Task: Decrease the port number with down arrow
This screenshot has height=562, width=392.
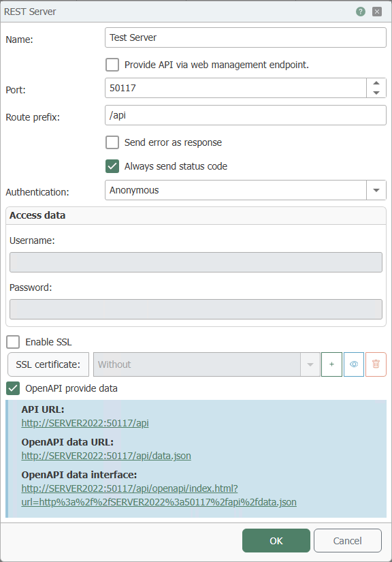Action: (376, 93)
